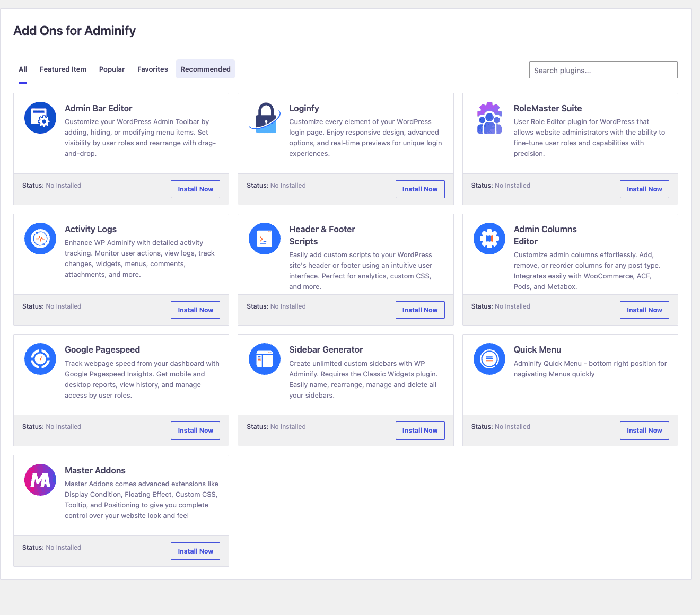The width and height of the screenshot is (700, 615).
Task: Click the Header & Footer Scripts icon
Action: (265, 239)
